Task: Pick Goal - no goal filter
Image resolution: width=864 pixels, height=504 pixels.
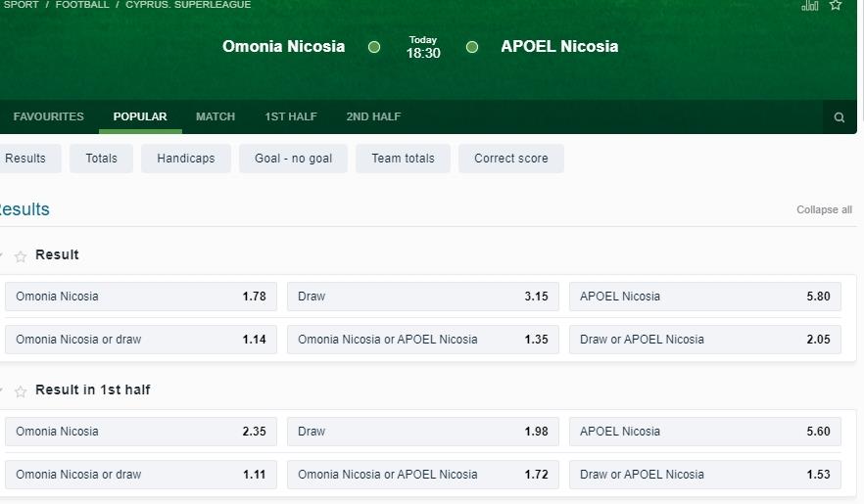Action: (x=293, y=159)
